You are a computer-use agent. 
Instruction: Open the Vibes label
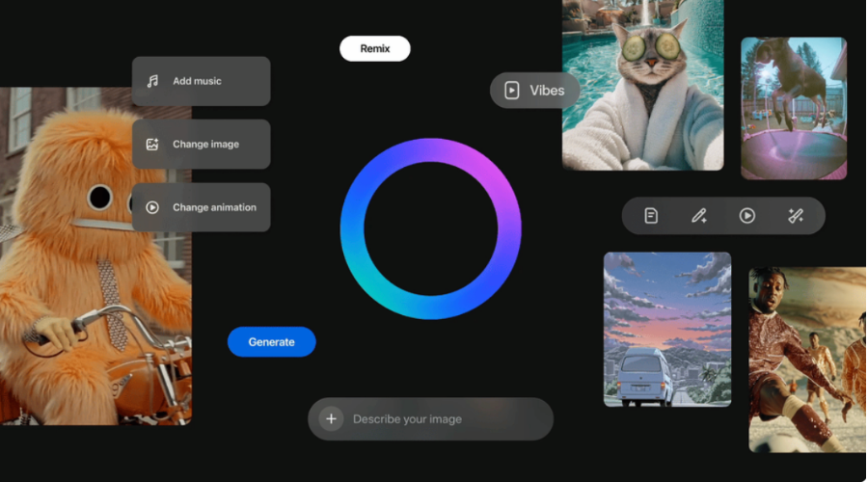coord(547,91)
